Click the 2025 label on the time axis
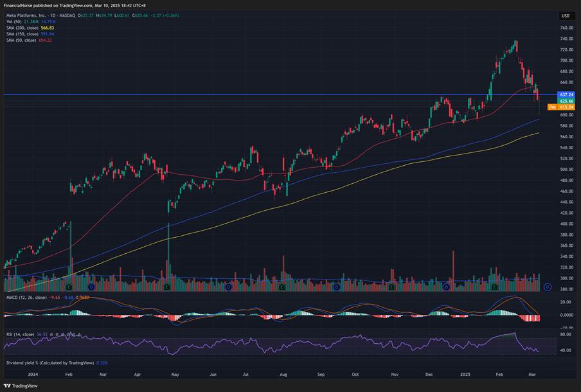Viewport: 581px width, 392px height. point(465,374)
